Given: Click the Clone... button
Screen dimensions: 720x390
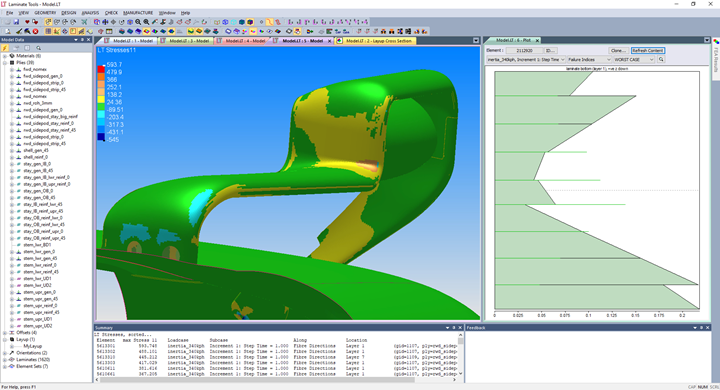Looking at the screenshot, I should (x=618, y=51).
